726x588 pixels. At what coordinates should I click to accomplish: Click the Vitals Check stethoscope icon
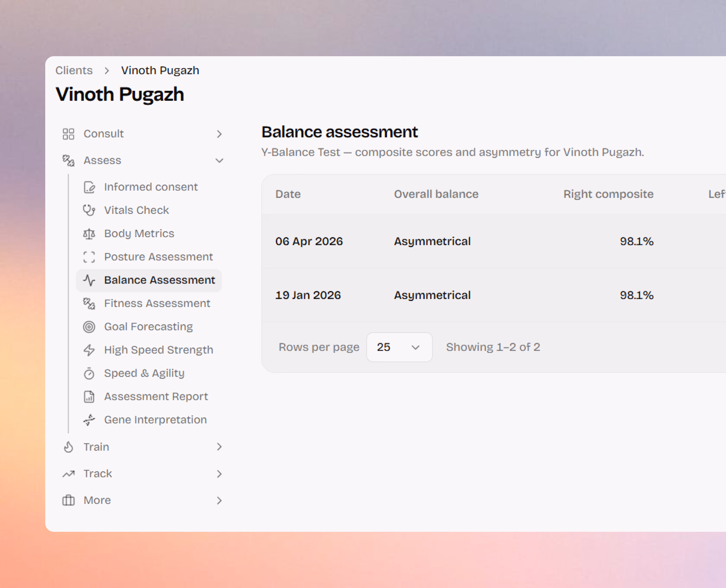[89, 210]
